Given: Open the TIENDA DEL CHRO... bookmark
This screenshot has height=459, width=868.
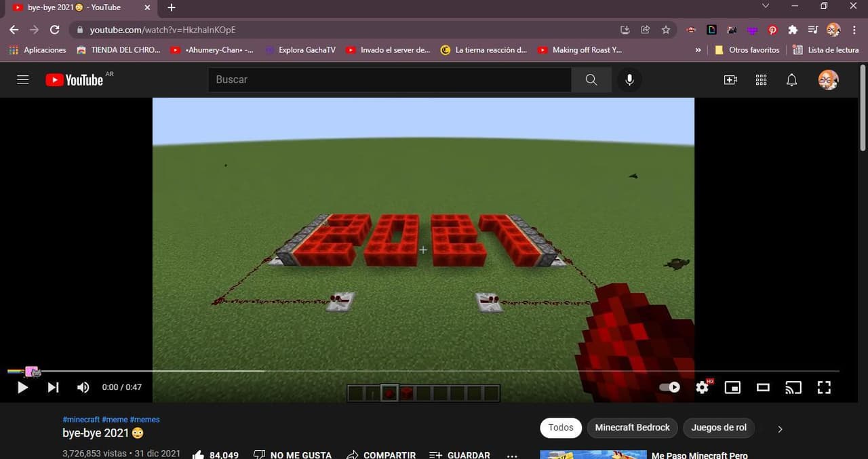Looking at the screenshot, I should point(119,50).
